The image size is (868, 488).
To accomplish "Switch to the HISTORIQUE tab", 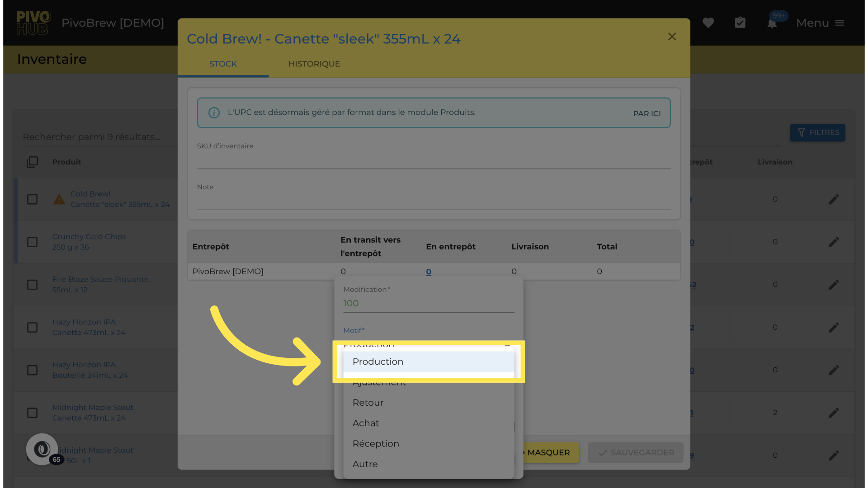I will (x=314, y=64).
